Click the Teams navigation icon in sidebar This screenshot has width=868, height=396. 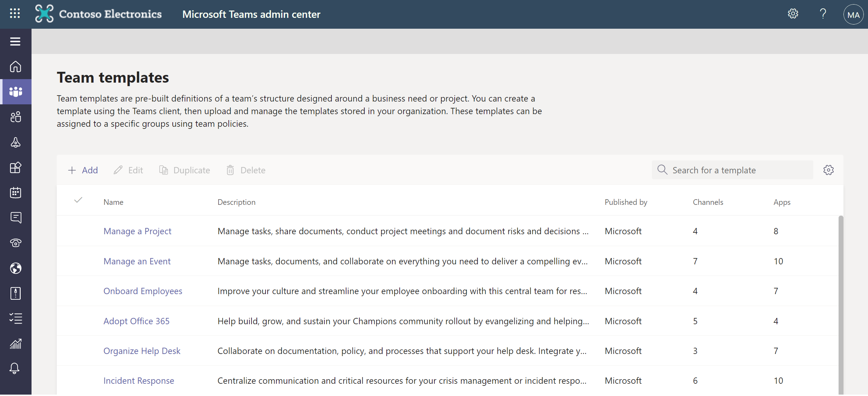click(15, 91)
